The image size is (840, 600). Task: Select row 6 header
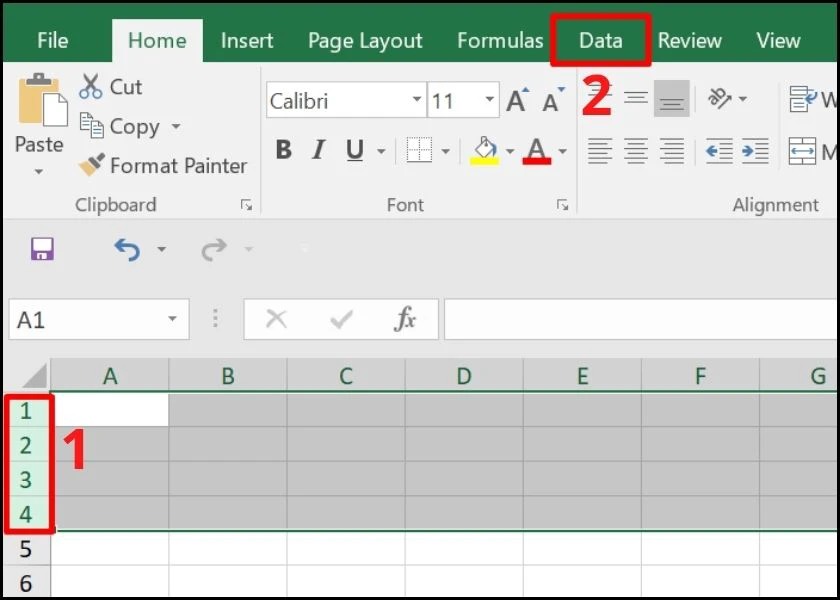(x=26, y=582)
